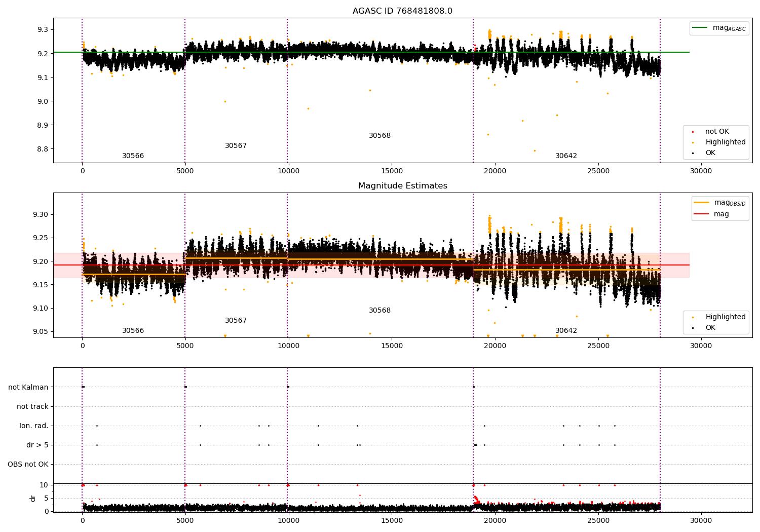Viewport: 760px width, 532px height.
Task: Click observation label 30568 in the middle plot
Action: [x=379, y=311]
